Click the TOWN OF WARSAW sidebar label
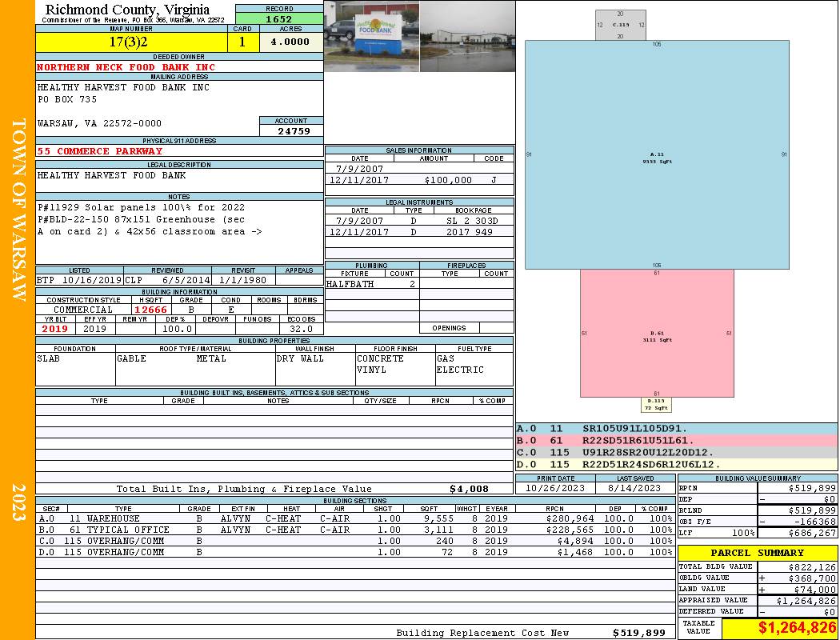 [18, 210]
